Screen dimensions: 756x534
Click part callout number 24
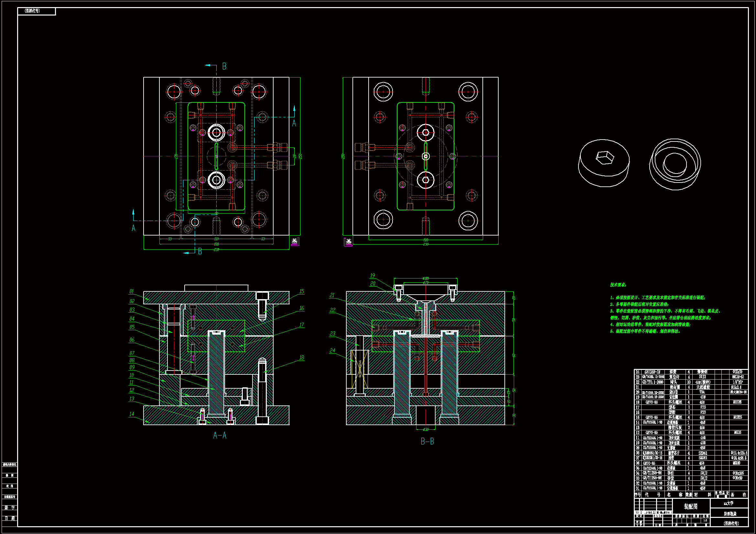pos(332,351)
